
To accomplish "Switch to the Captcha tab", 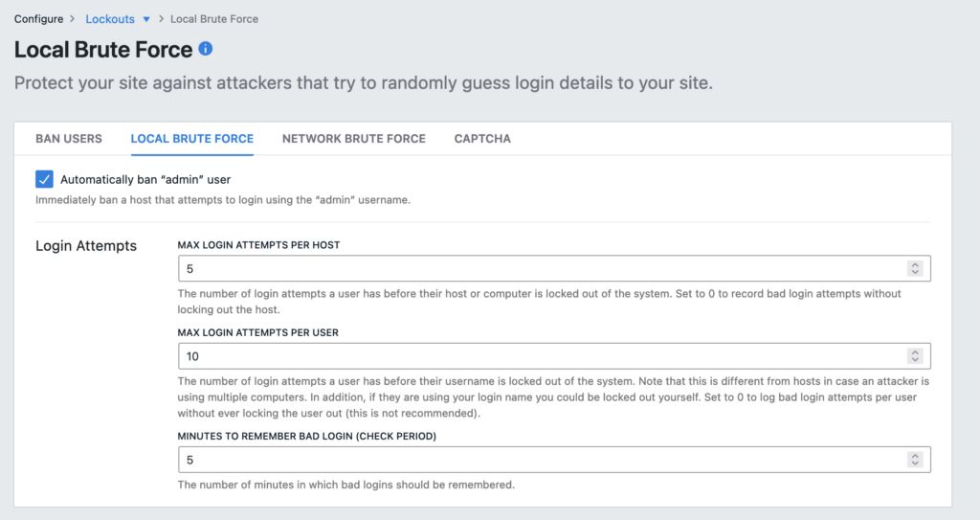I will pyautogui.click(x=482, y=139).
